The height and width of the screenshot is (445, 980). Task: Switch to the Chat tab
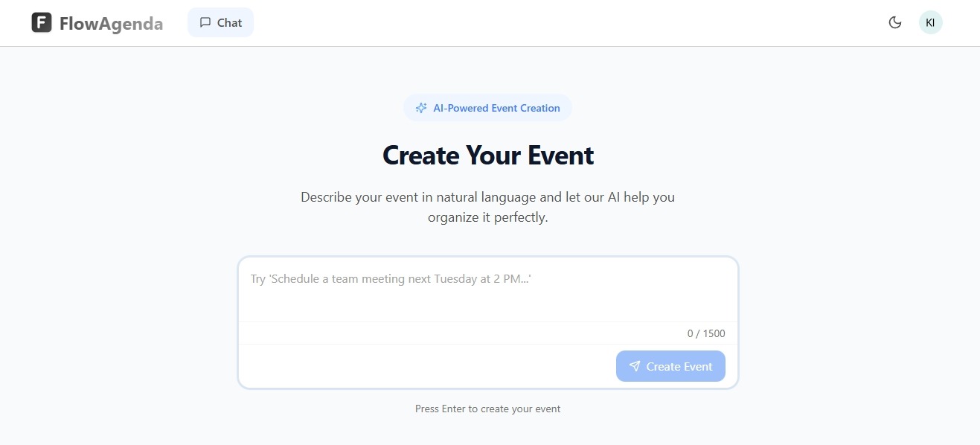click(x=220, y=22)
